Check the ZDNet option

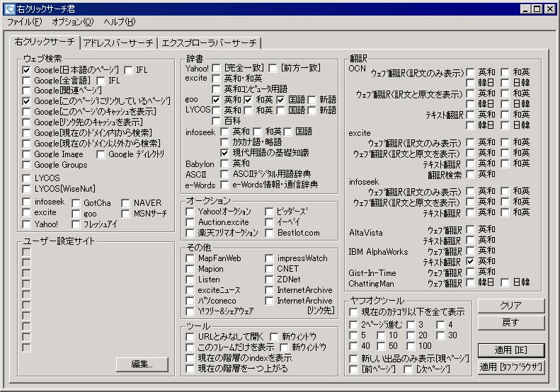tap(269, 279)
